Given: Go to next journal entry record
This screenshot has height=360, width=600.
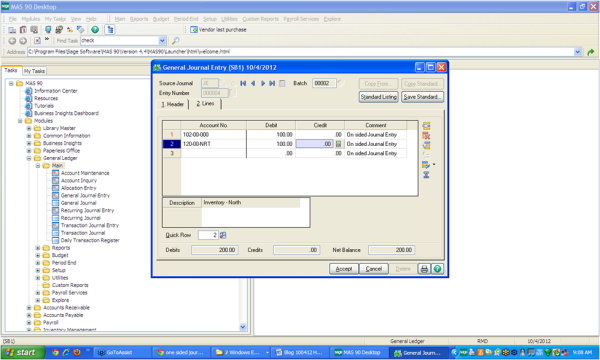Looking at the screenshot, I should (262, 83).
